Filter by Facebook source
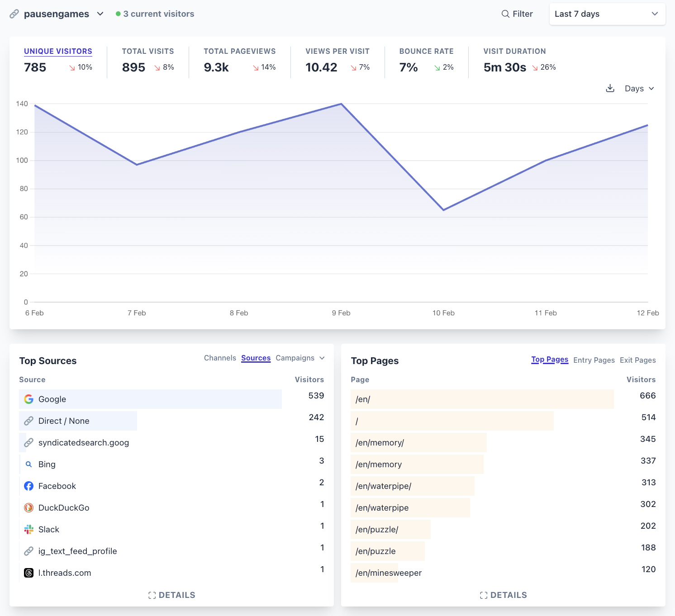The image size is (675, 616). click(x=57, y=486)
